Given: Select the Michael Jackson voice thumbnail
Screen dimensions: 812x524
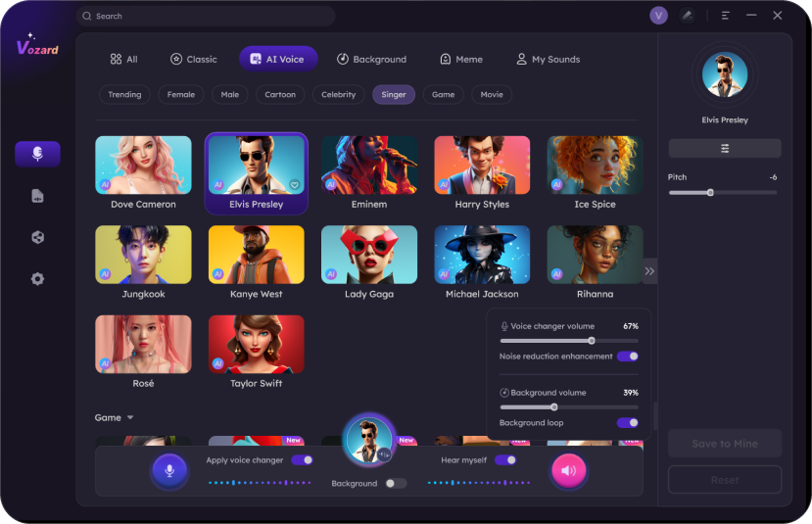Looking at the screenshot, I should point(482,256).
